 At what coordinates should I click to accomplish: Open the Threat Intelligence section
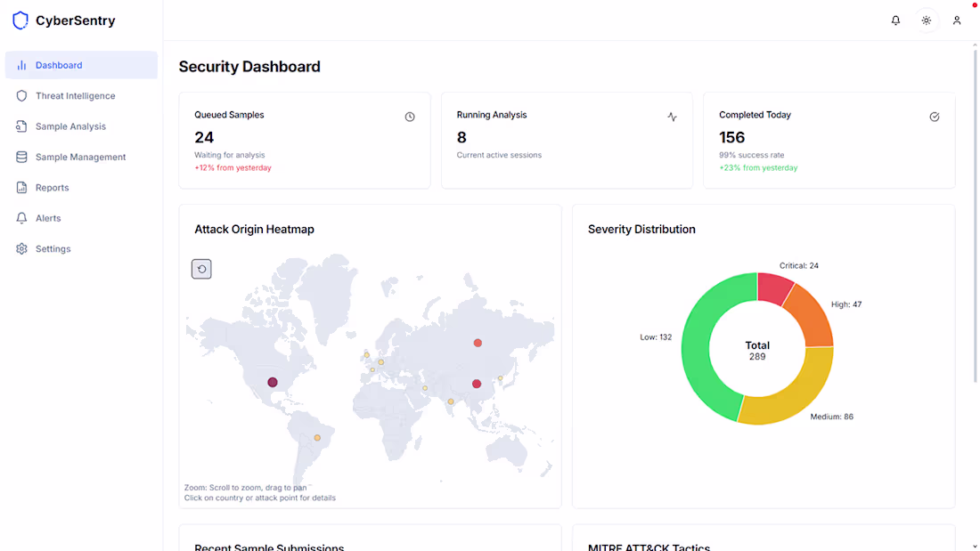point(75,95)
